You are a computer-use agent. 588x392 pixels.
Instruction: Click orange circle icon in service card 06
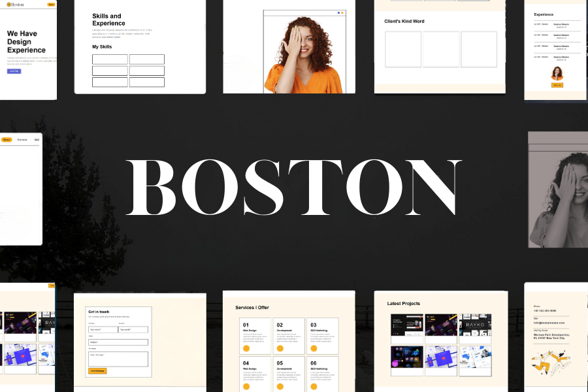pyautogui.click(x=314, y=386)
